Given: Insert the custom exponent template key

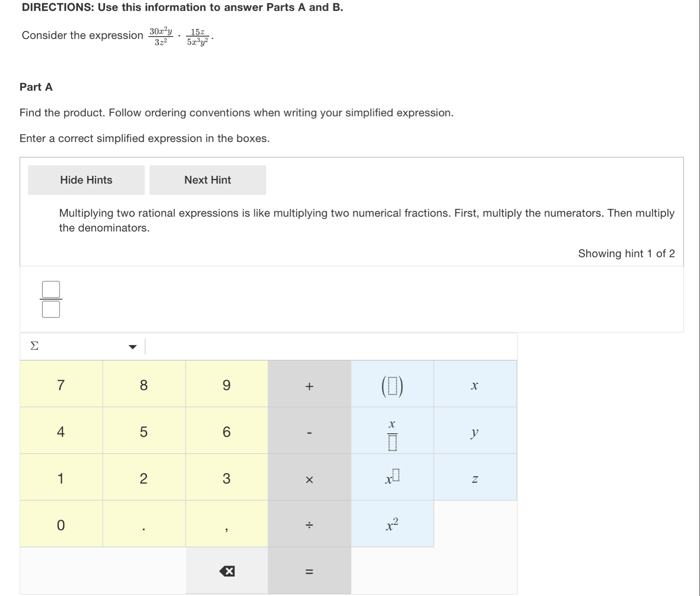Looking at the screenshot, I should point(392,479).
